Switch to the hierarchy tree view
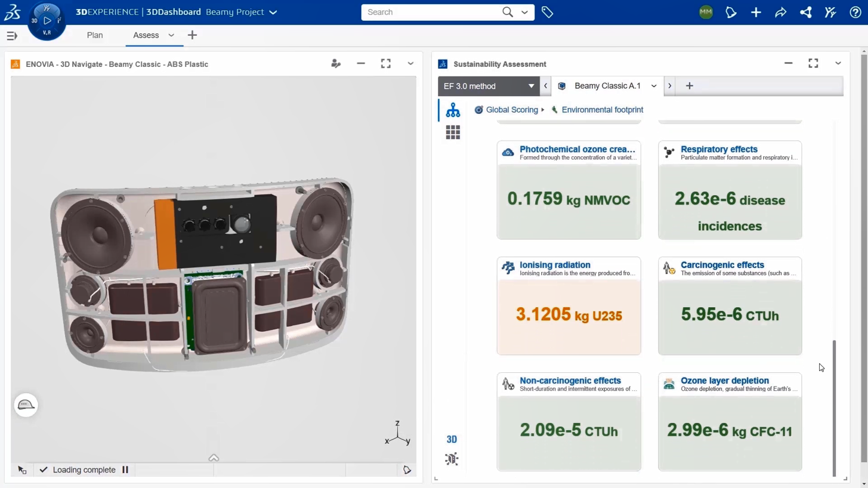 tap(453, 110)
